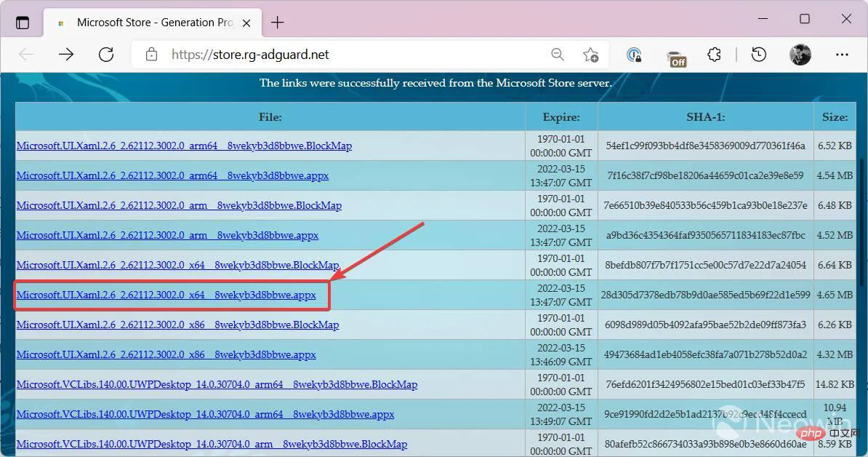Viewport: 868px width, 457px height.
Task: Select SHA-1 hash starting with 7e66510b39e8
Action: pos(705,205)
